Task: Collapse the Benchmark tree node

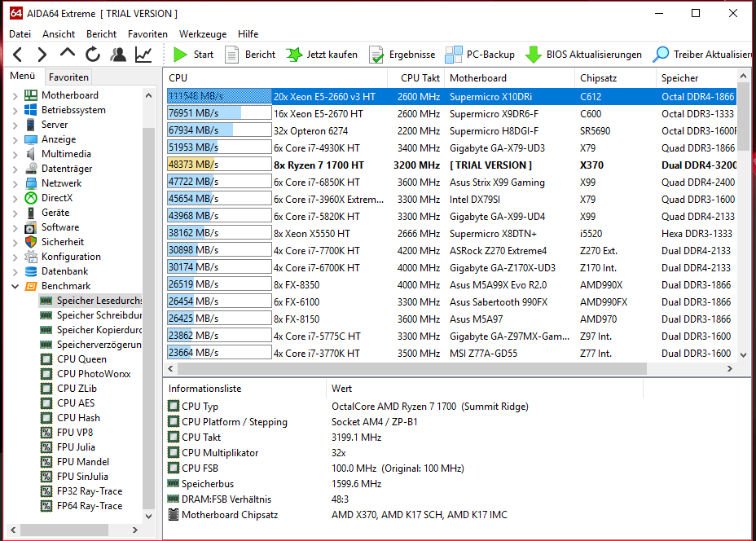Action: (15, 286)
